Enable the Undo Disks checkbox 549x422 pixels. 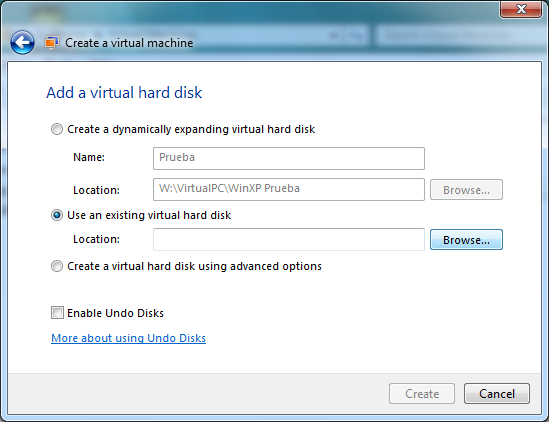click(x=57, y=312)
